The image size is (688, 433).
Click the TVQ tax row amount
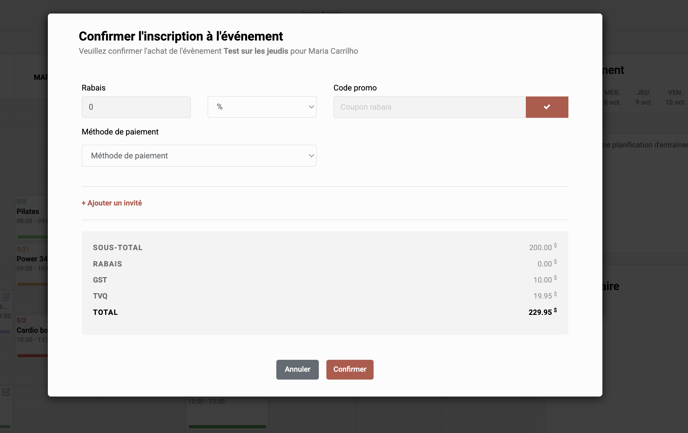point(543,296)
